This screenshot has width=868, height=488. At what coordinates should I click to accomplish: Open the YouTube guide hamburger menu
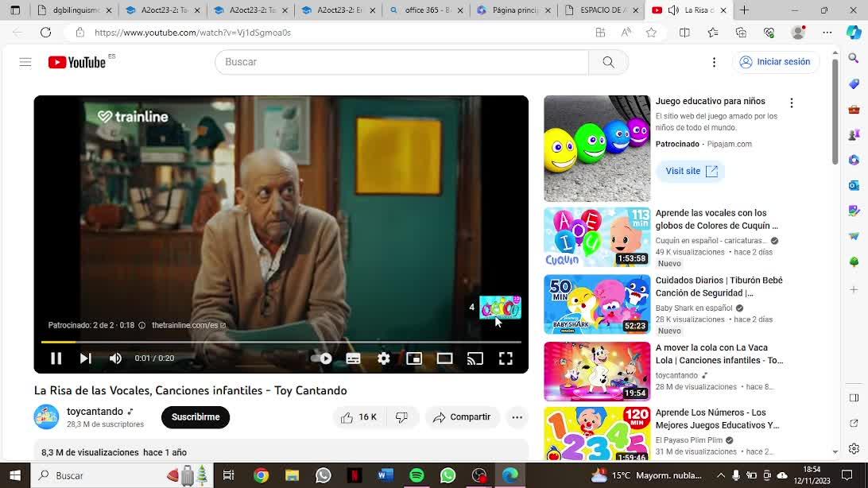pyautogui.click(x=25, y=62)
